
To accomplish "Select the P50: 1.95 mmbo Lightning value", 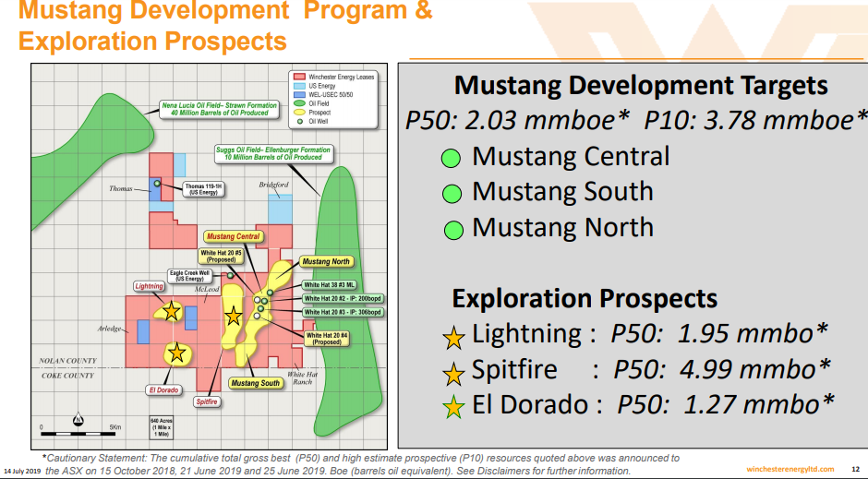I will (x=718, y=333).
